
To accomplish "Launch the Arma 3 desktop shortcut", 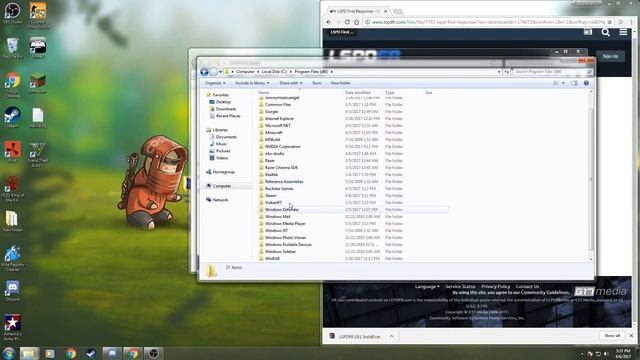I will 38,48.
